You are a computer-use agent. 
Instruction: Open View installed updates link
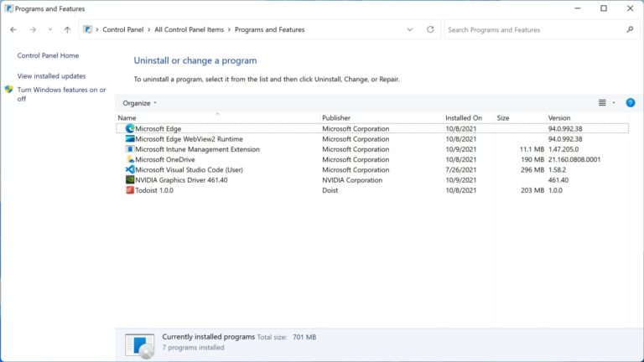click(51, 76)
